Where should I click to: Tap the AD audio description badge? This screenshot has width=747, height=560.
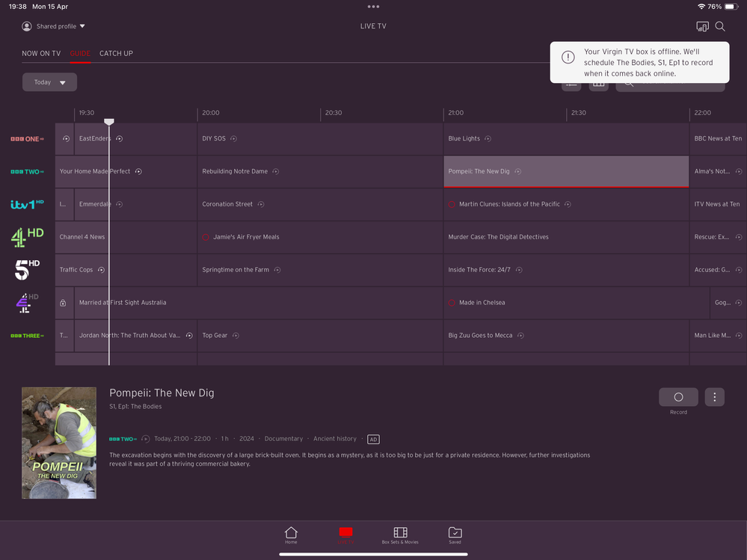pos(374,440)
